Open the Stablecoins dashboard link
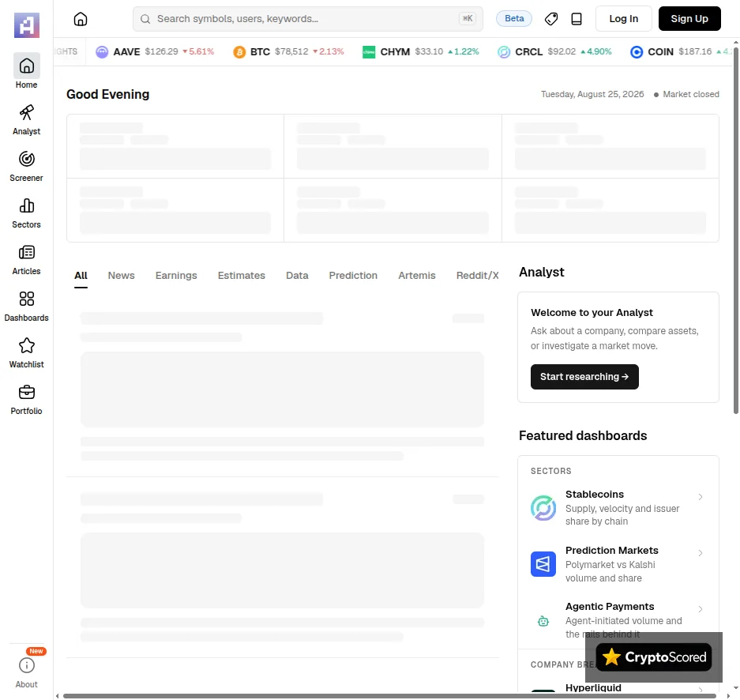This screenshot has height=700, width=740. (x=618, y=508)
